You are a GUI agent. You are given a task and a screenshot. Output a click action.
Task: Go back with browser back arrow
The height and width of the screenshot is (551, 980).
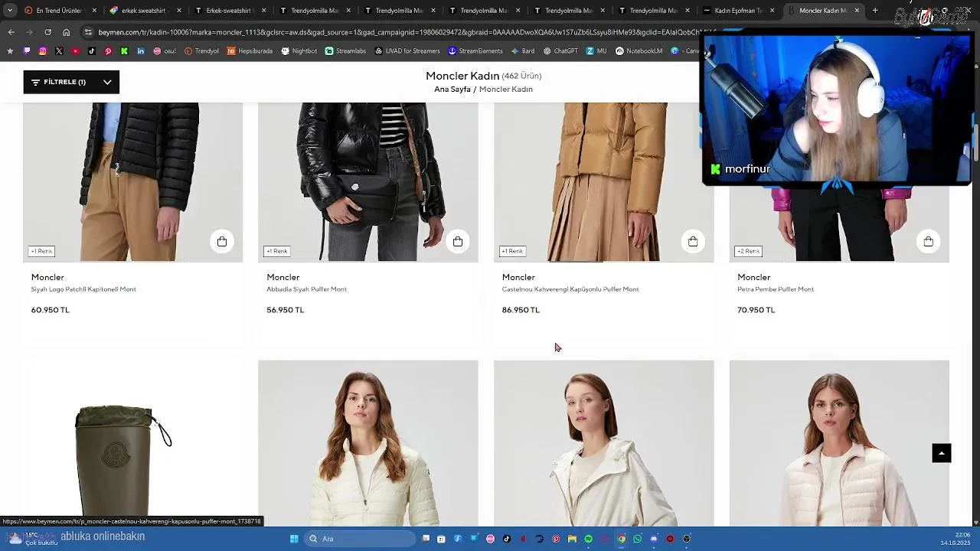pos(11,32)
